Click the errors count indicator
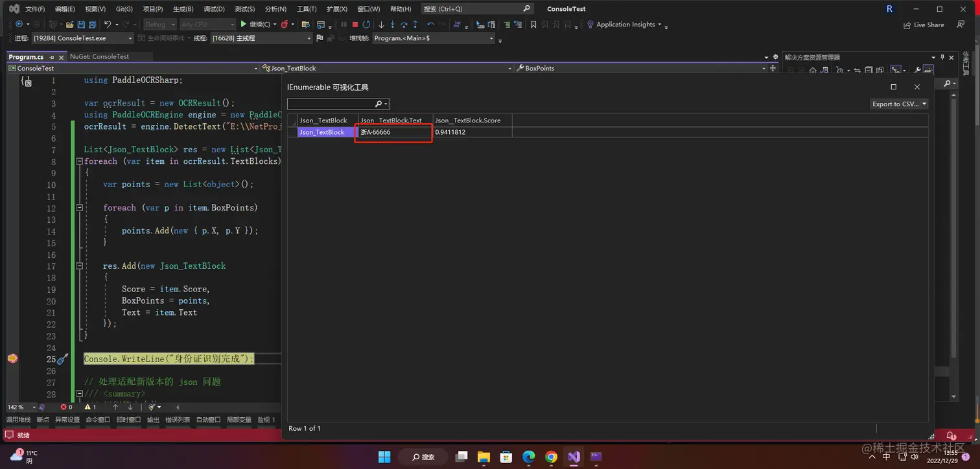Viewport: 980px width, 469px height. [x=66, y=407]
